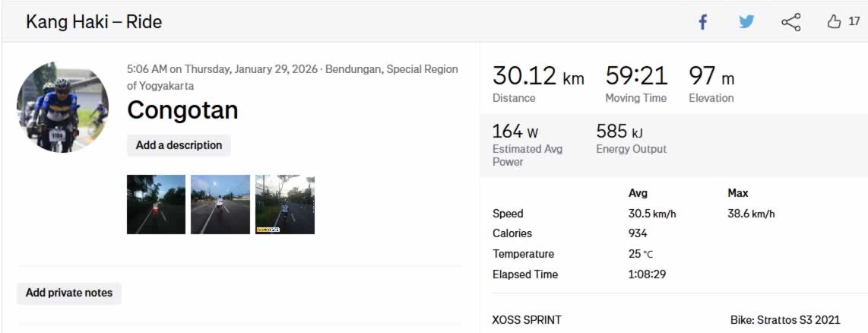The height and width of the screenshot is (333, 868).
Task: Open the third ride photo thumbnail
Action: coord(285,204)
